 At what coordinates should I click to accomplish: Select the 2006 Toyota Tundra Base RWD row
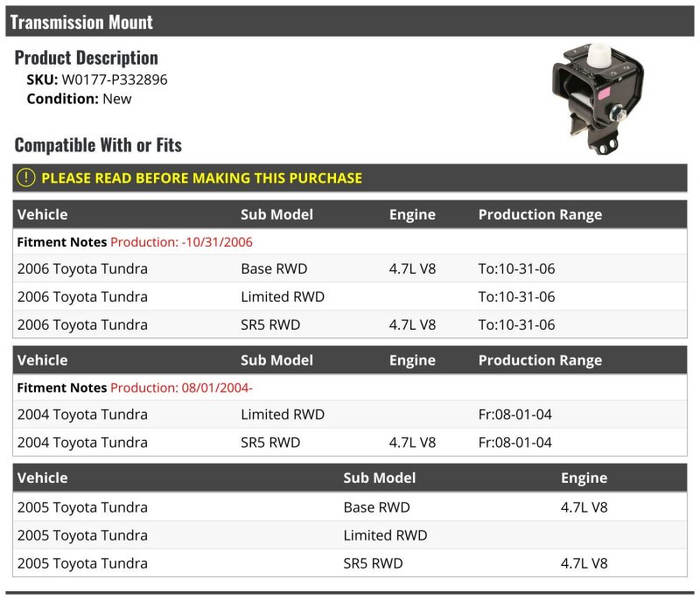(350, 269)
